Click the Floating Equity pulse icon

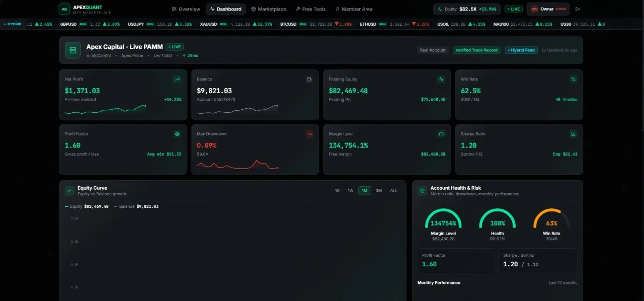441,79
